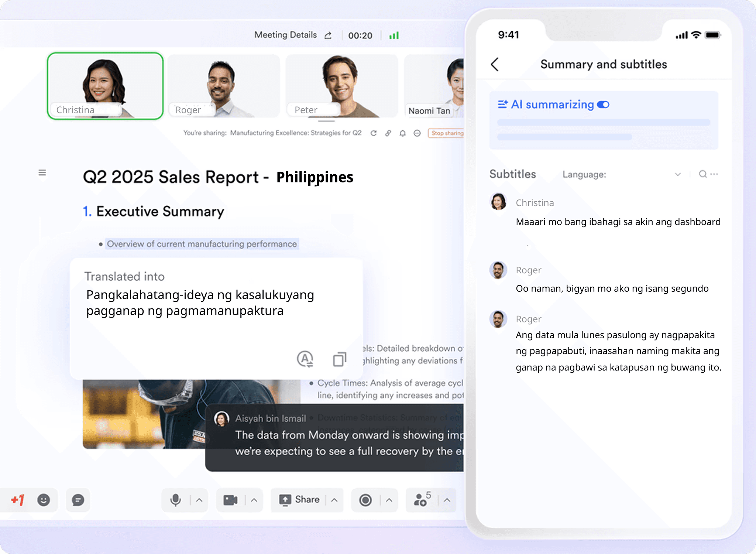Select Peter's video thumbnail
Image resolution: width=756 pixels, height=554 pixels.
pos(341,86)
